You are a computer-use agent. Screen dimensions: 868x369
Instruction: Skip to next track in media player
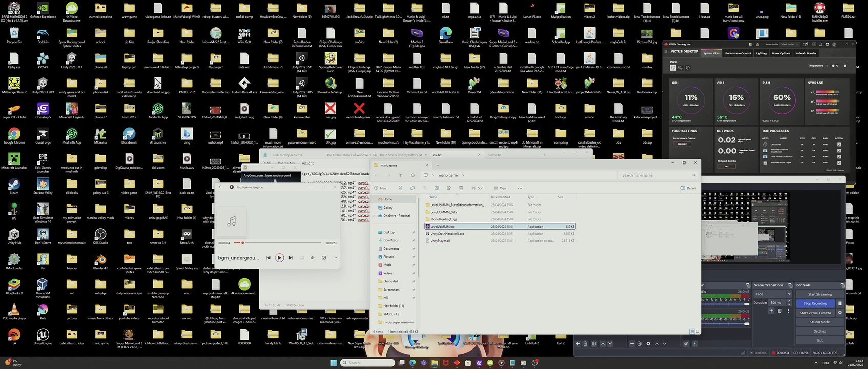[x=291, y=258]
